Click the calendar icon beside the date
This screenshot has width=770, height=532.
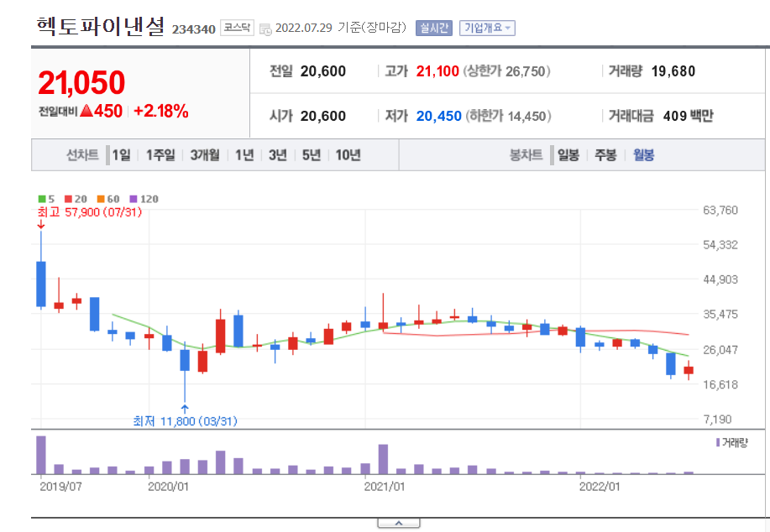point(265,29)
